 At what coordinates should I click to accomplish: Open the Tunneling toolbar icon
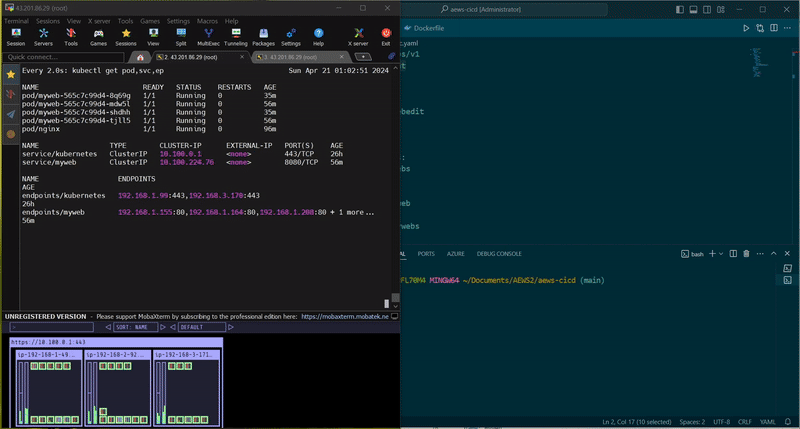pos(236,37)
